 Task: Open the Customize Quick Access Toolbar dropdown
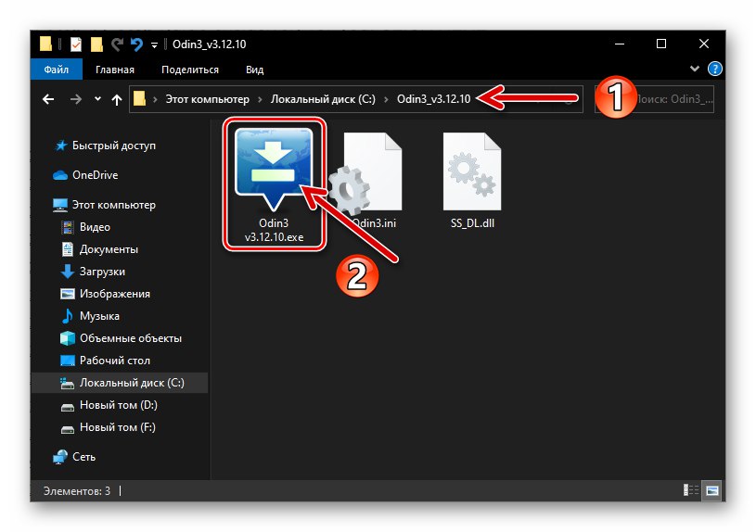(154, 45)
